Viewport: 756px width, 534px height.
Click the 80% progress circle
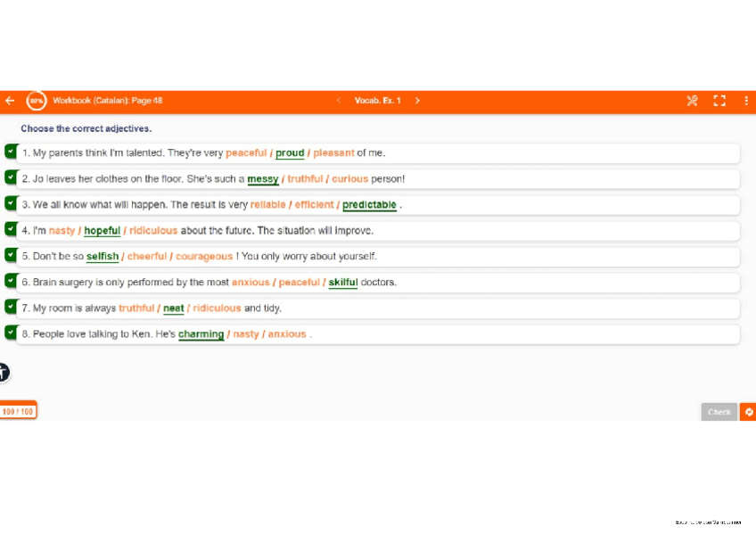[x=37, y=101]
